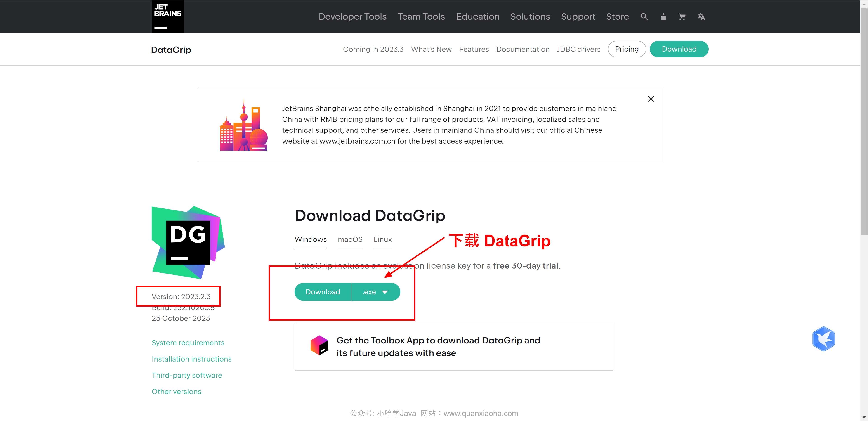The height and width of the screenshot is (421, 868).
Task: Click the search icon in navigation bar
Action: click(x=644, y=16)
